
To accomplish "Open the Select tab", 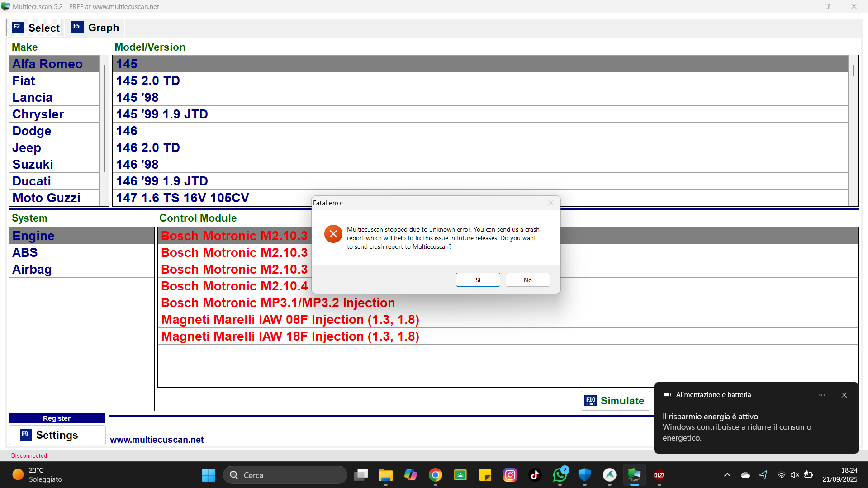I will pos(36,28).
